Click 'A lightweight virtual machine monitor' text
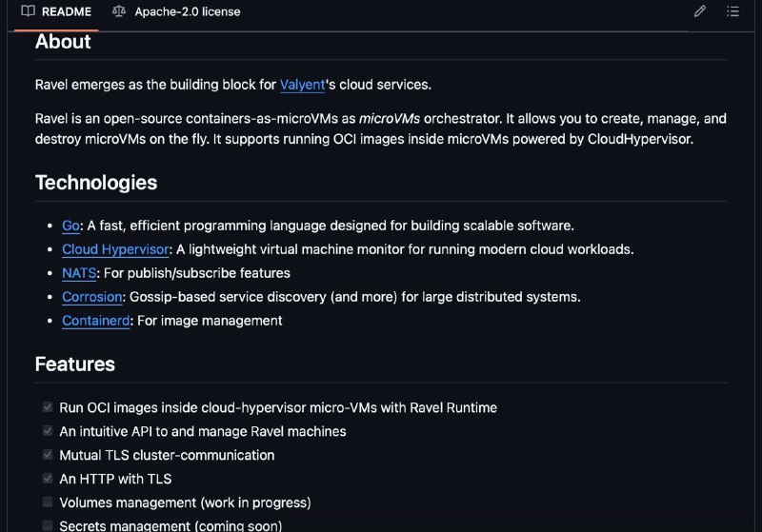Viewport: 762px width, 532px height. [290, 249]
